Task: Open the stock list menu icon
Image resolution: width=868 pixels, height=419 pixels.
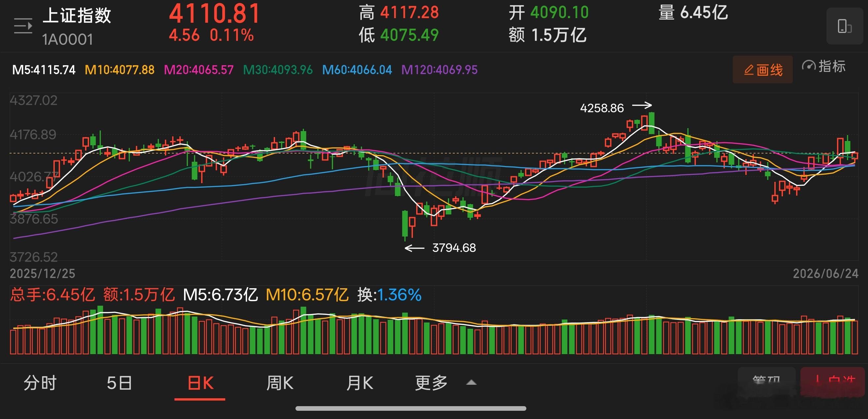Action: coord(23,26)
